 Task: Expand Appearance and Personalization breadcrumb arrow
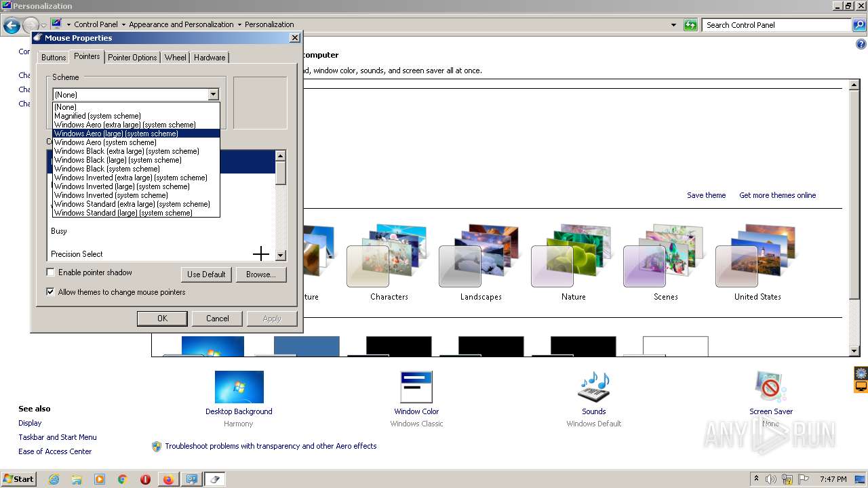(239, 25)
